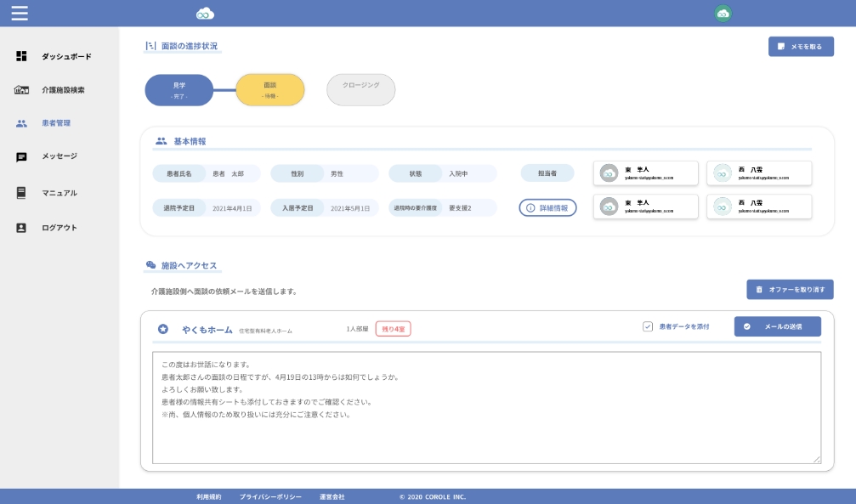Image resolution: width=856 pixels, height=504 pixels.
Task: Open the プライバシーポリシー footer link
Action: [x=270, y=496]
